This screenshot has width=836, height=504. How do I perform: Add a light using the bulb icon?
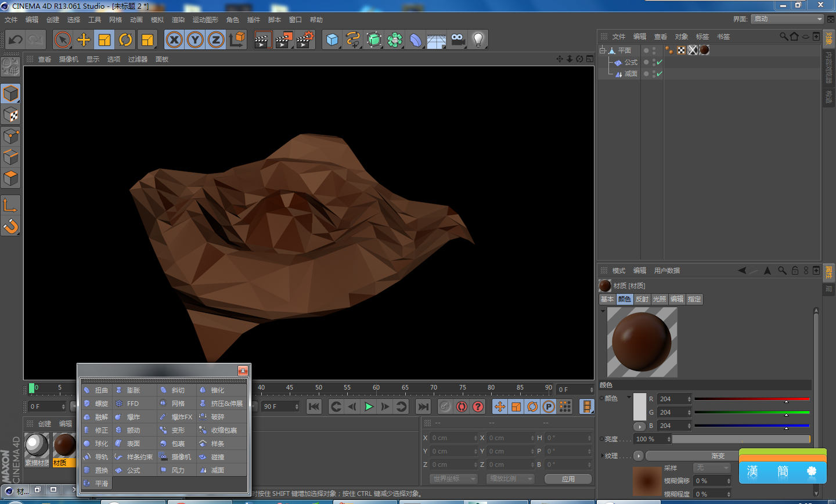(x=478, y=39)
